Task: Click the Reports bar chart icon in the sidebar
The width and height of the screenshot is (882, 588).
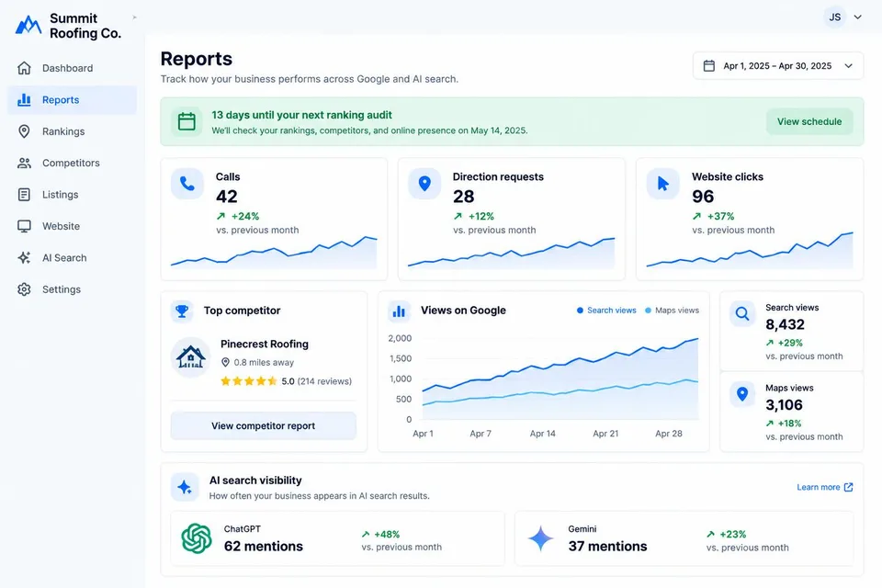Action: (24, 99)
